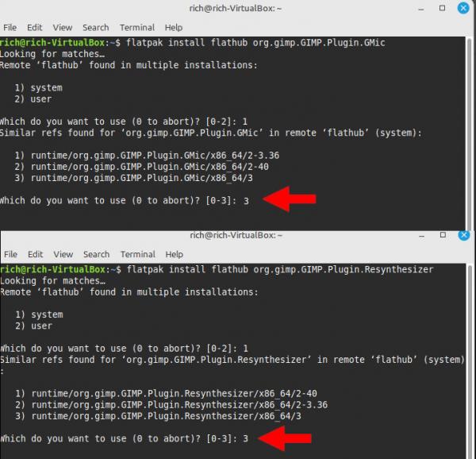Minimize the bottom terminal window
This screenshot has width=476, height=459.
421,236
